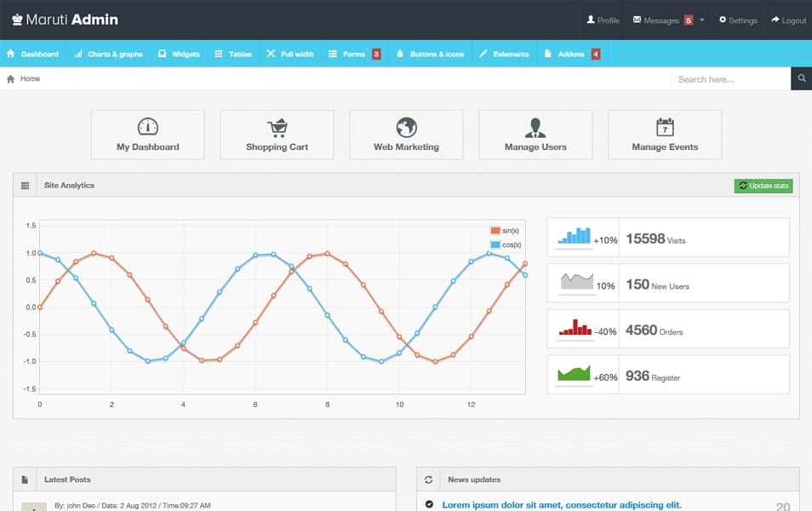Open Messages via the envelope icon
Viewport: 812px width, 511px height.
(637, 20)
